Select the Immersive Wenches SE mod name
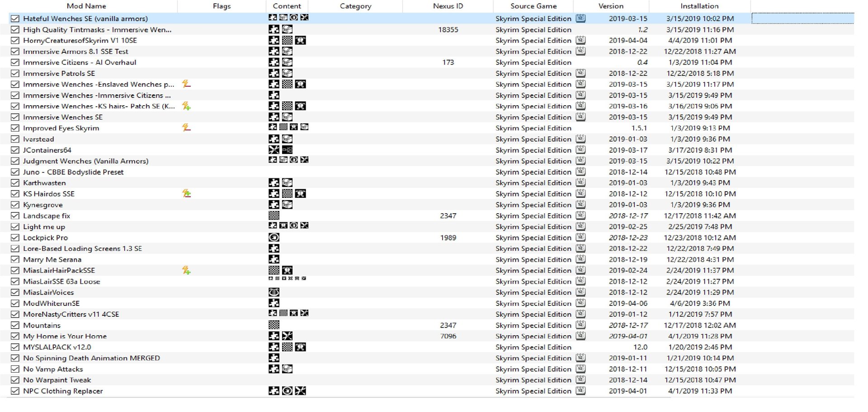The height and width of the screenshot is (412, 868). coord(63,117)
